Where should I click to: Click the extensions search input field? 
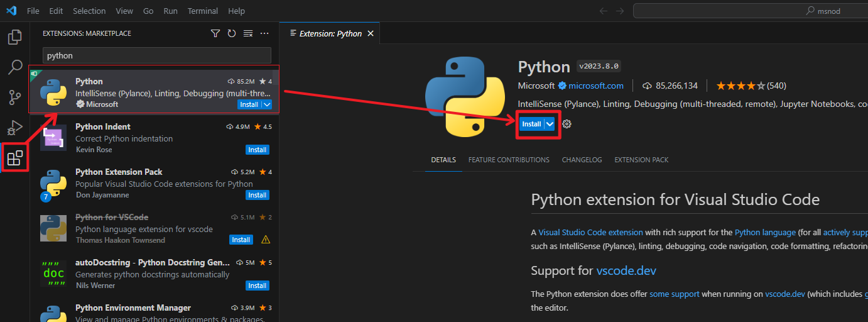[x=157, y=55]
